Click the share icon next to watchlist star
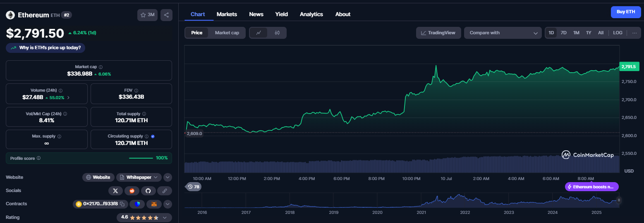The width and height of the screenshot is (644, 223). [166, 15]
